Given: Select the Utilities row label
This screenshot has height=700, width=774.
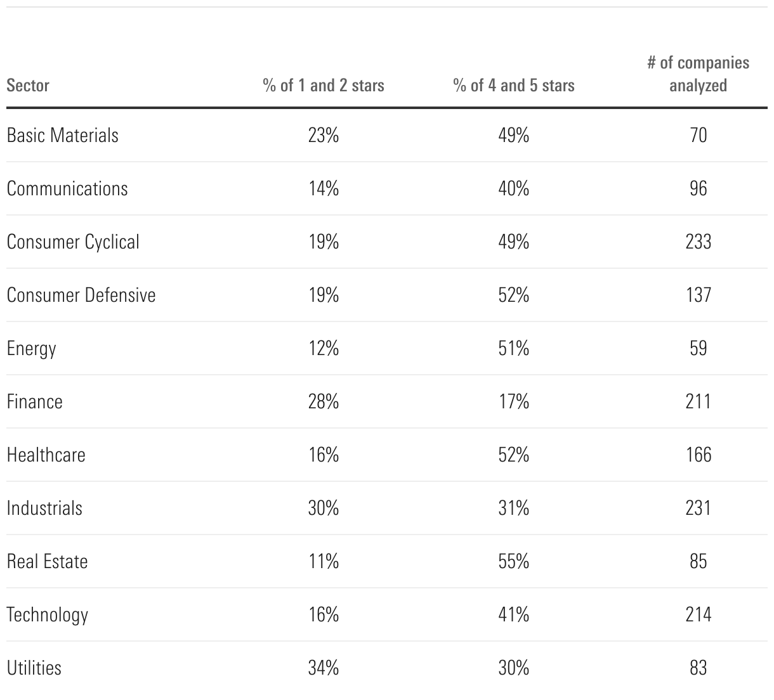Looking at the screenshot, I should (34, 668).
